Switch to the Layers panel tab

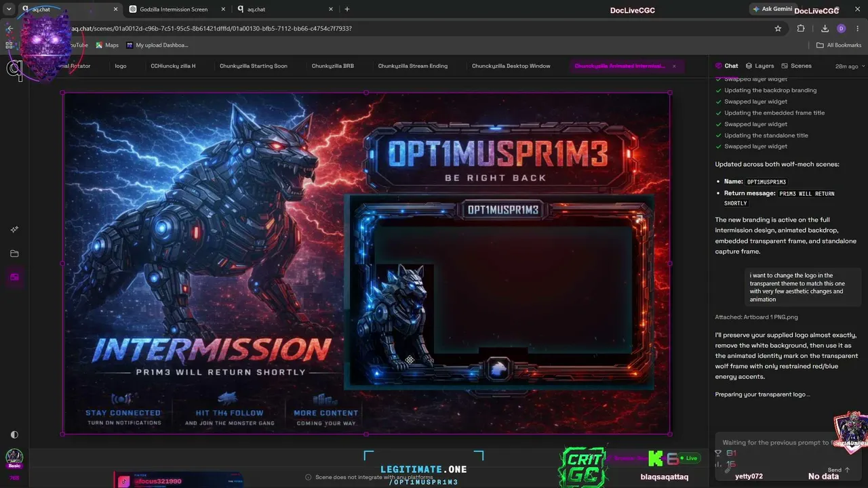pos(759,66)
